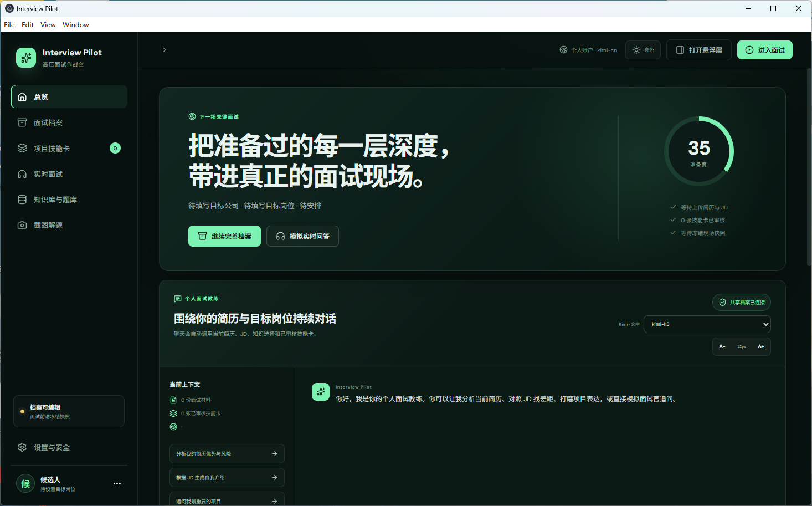Decrease font size with A- button

[722, 346]
